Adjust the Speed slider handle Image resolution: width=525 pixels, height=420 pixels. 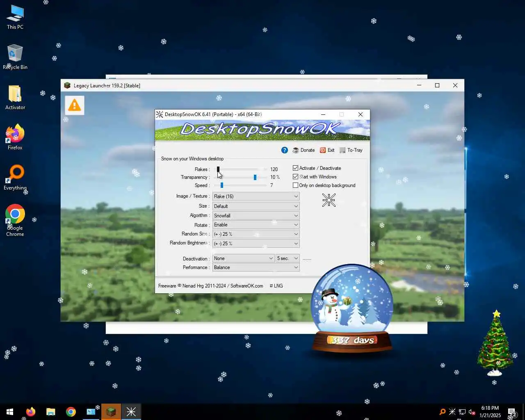222,185
